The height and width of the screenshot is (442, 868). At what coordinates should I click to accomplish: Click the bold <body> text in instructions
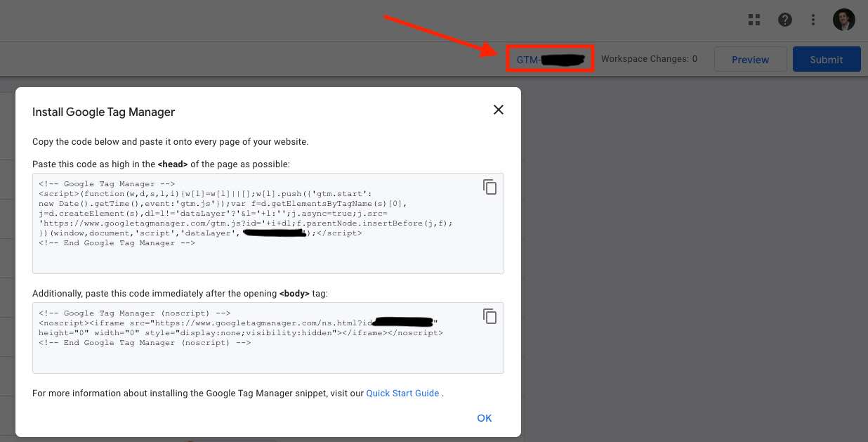click(294, 292)
